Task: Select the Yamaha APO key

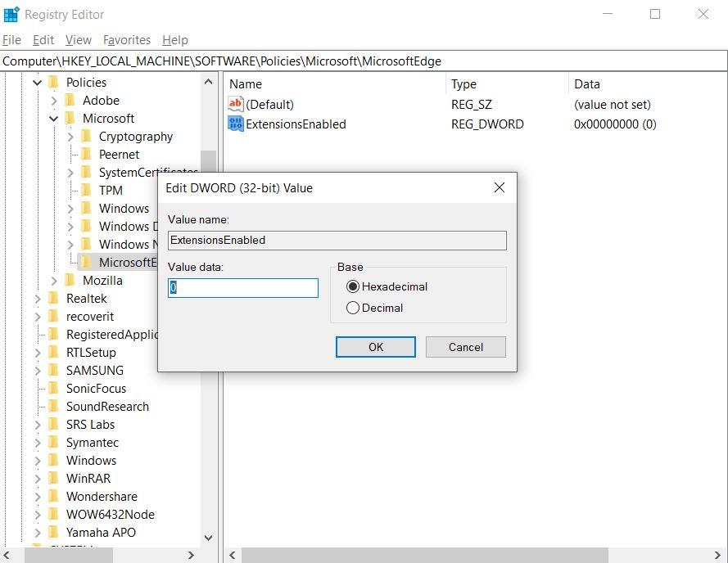Action: (101, 533)
